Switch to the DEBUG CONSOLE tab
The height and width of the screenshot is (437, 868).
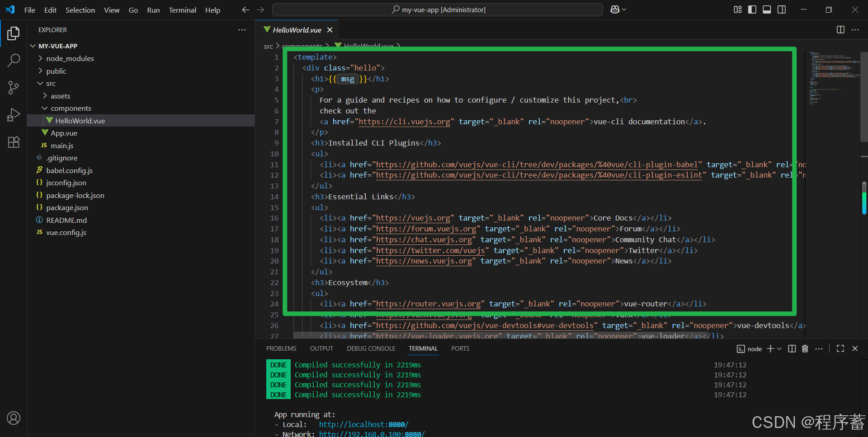click(371, 348)
